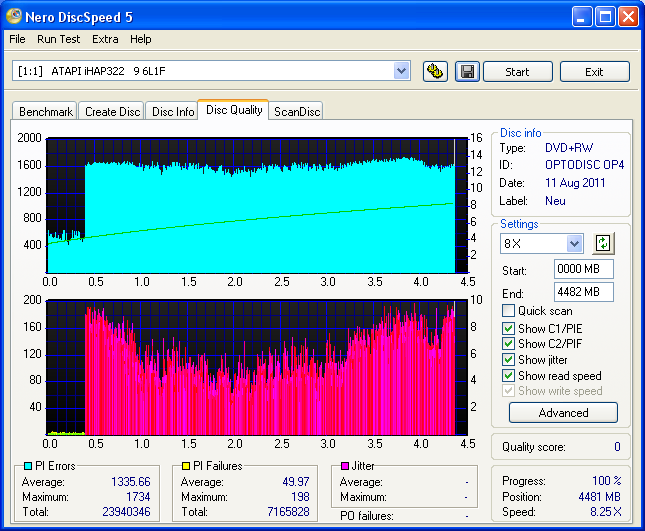This screenshot has height=531, width=645.
Task: Click the PI Errors average 1335.66
Action: pos(131,482)
